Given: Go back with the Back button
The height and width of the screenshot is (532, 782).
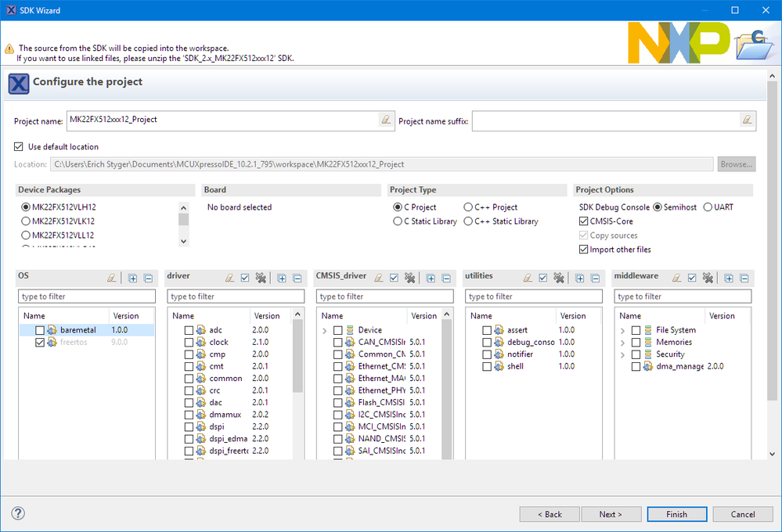Looking at the screenshot, I should tap(549, 514).
